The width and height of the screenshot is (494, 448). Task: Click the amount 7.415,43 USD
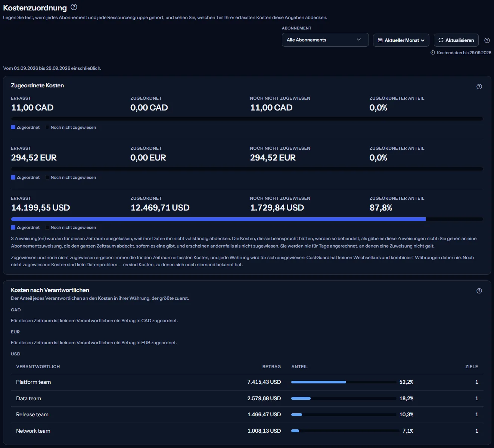[x=264, y=382]
